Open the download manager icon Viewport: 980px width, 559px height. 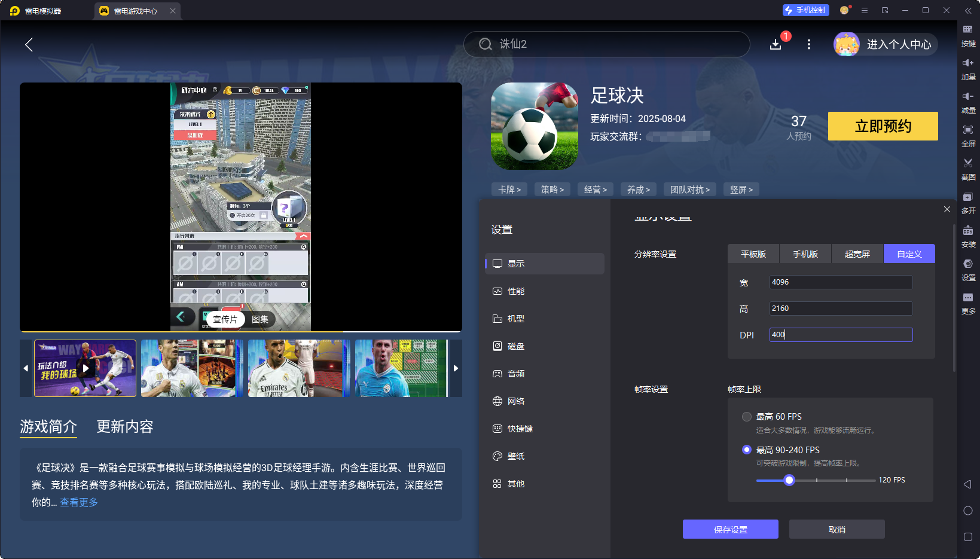(776, 44)
